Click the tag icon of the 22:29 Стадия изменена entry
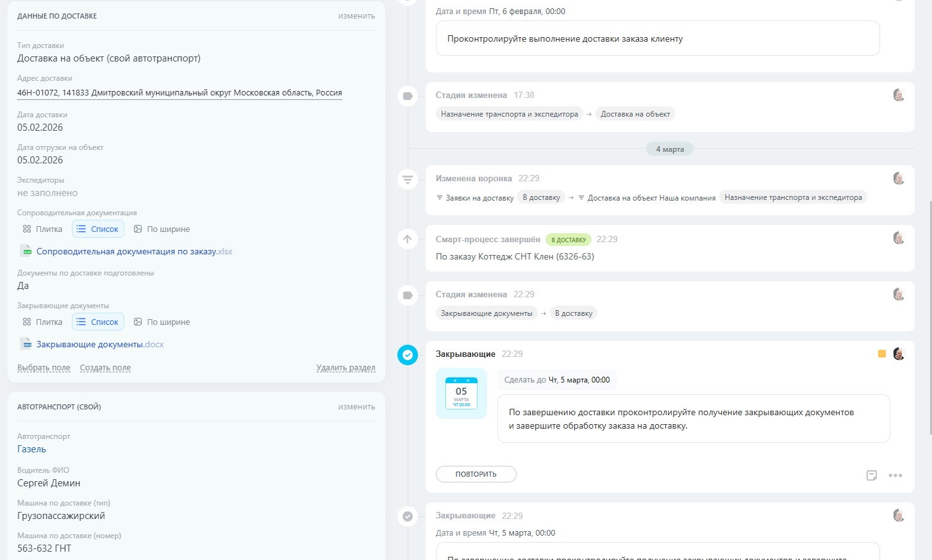932x560 pixels. [x=408, y=295]
